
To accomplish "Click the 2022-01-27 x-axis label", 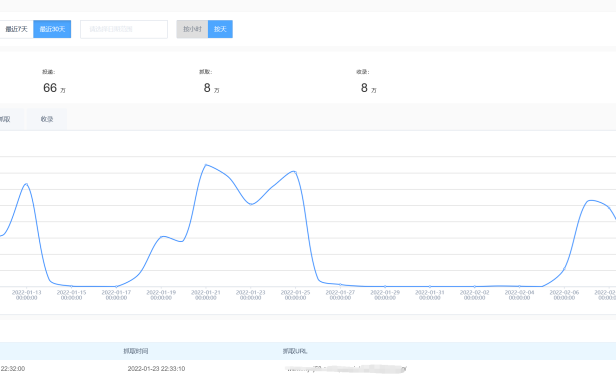I will pos(340,295).
